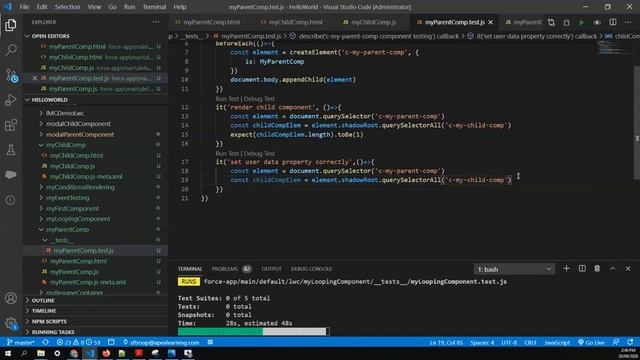Maximize terminal panel with caret icon
Image resolution: width=640 pixels, height=360 pixels.
click(x=613, y=269)
